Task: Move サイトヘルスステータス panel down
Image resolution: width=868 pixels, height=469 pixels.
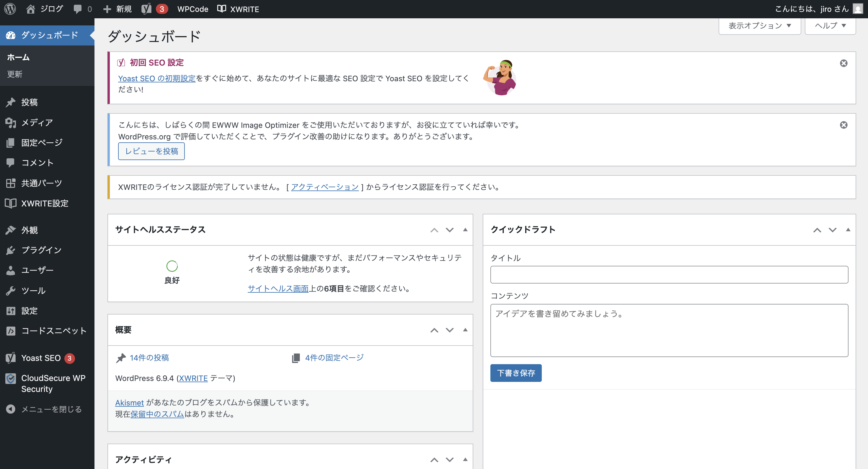Action: point(450,230)
